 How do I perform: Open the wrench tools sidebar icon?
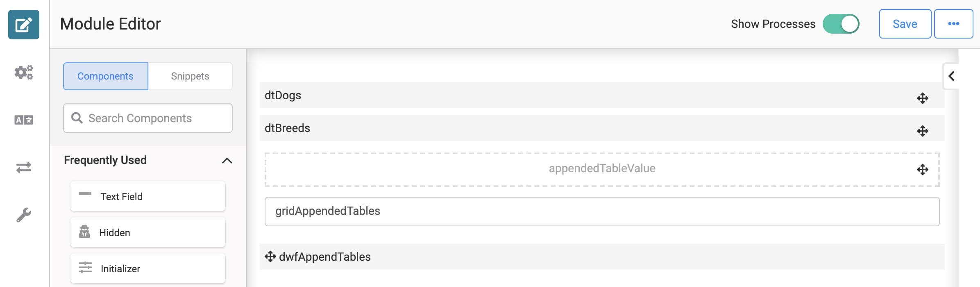click(x=24, y=215)
